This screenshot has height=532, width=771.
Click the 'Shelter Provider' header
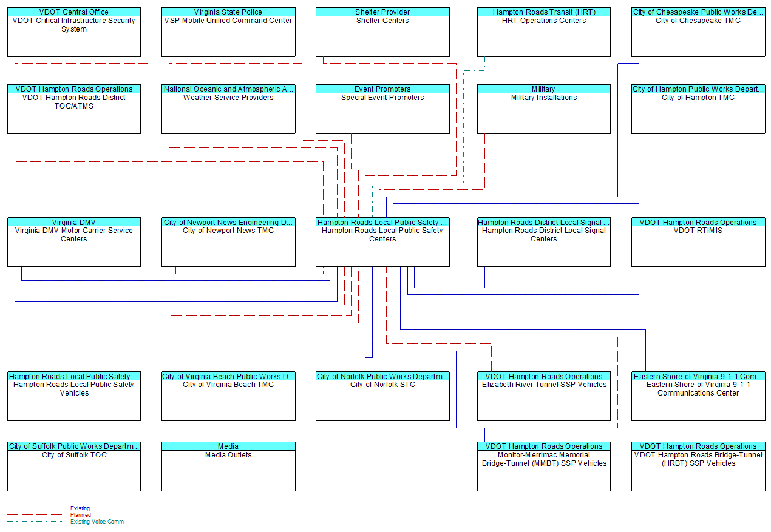pyautogui.click(x=382, y=12)
